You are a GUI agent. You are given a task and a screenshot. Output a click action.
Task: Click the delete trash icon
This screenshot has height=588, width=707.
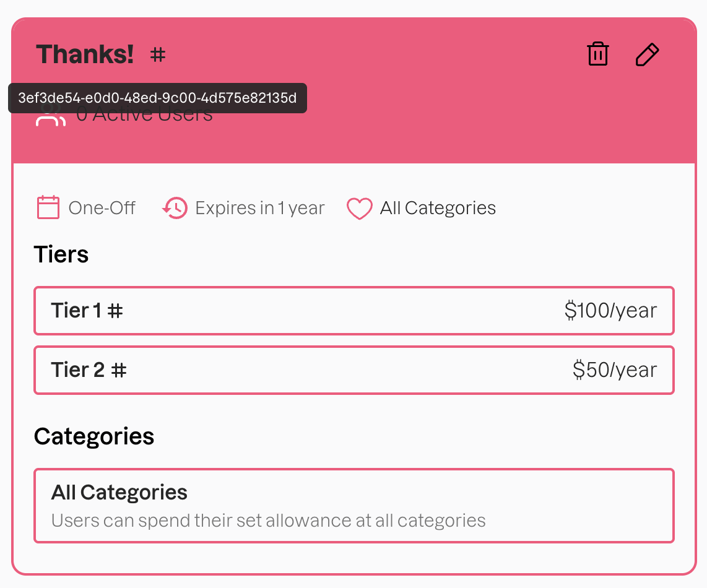(597, 54)
